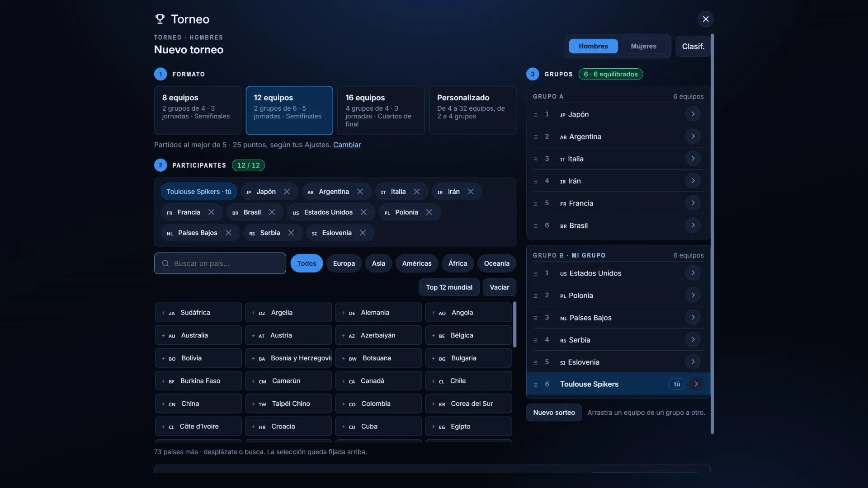Remove Eslovenia from the participants

(363, 233)
